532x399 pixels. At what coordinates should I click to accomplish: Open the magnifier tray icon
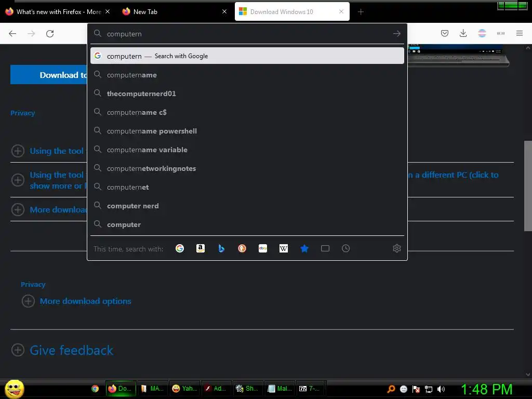(x=391, y=389)
